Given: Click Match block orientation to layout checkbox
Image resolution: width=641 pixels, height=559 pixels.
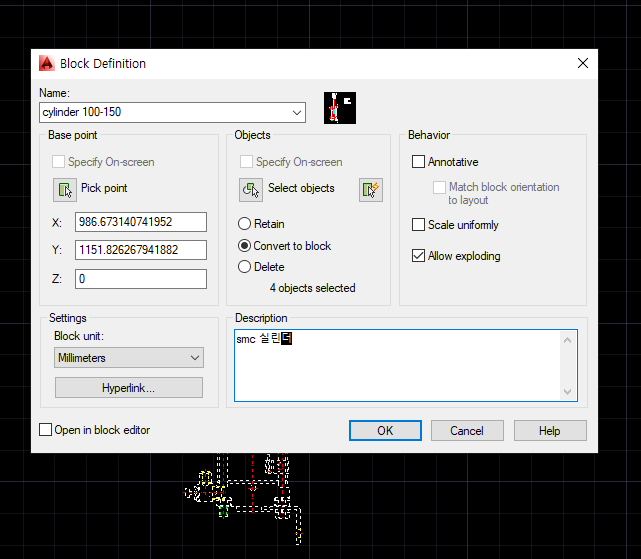Looking at the screenshot, I should [x=439, y=187].
